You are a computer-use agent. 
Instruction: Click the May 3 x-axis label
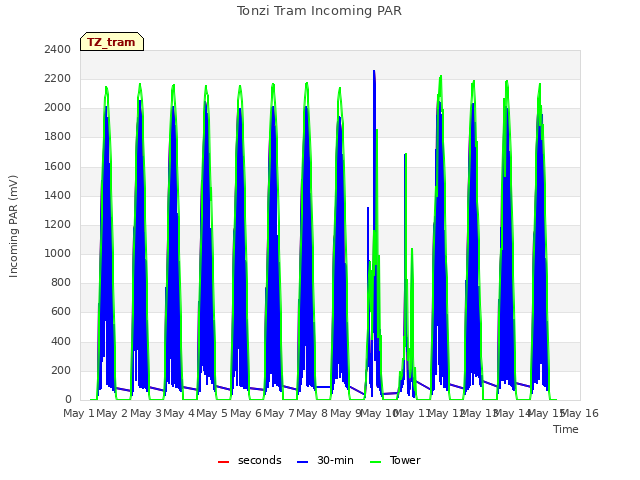(146, 413)
